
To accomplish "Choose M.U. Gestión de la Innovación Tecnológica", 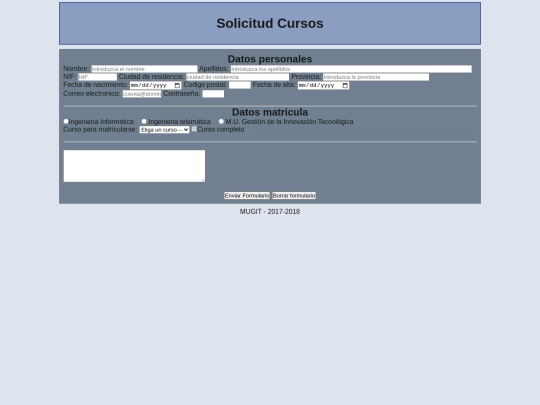I will pyautogui.click(x=221, y=121).
